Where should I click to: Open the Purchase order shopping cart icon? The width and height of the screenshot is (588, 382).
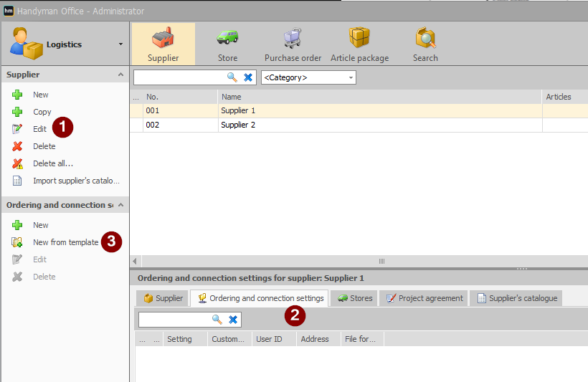click(x=293, y=38)
